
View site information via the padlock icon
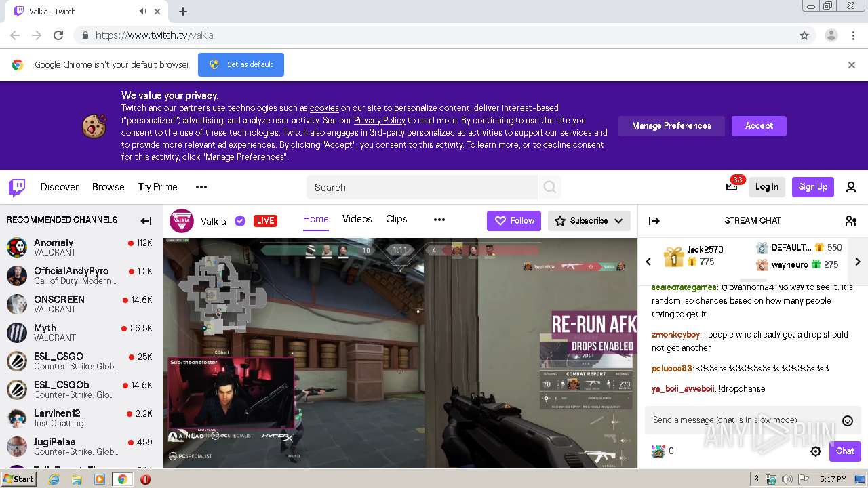coord(85,35)
